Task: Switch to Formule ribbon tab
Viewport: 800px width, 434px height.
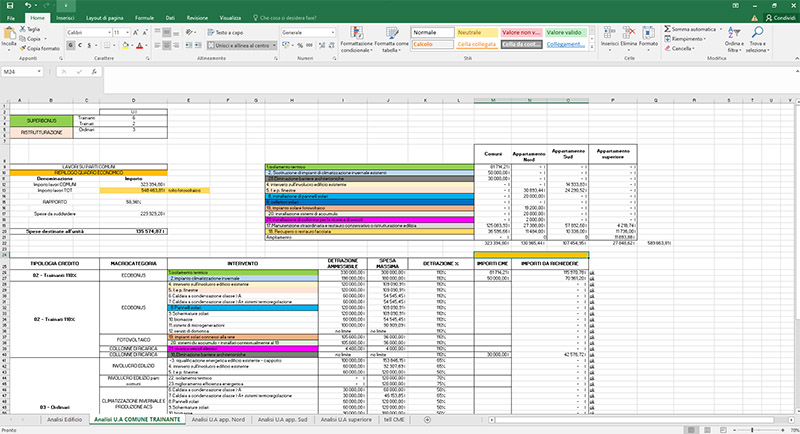Action: click(144, 18)
